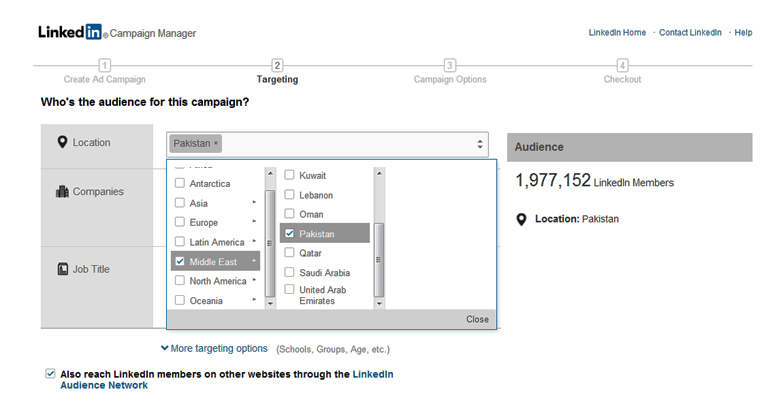The image size is (780, 407).
Task: Click the 1,977,152 member count
Action: [553, 180]
